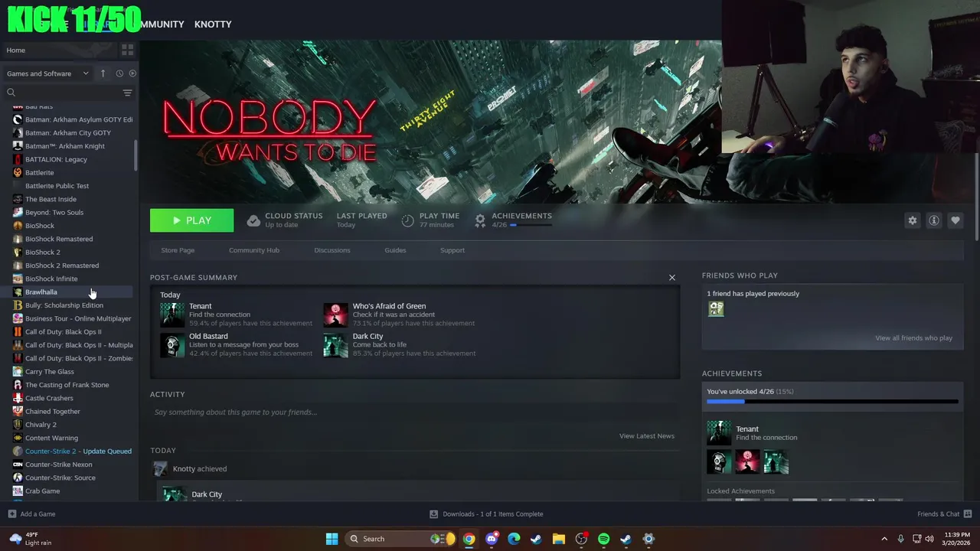Add game to favorites heart icon
The width and height of the screenshot is (980, 551).
pyautogui.click(x=955, y=220)
